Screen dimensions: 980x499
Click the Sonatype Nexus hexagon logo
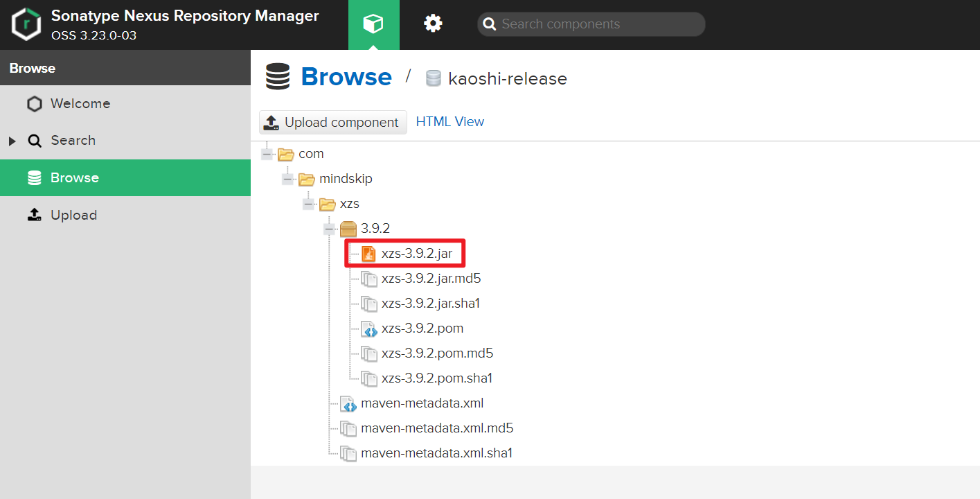(x=26, y=24)
